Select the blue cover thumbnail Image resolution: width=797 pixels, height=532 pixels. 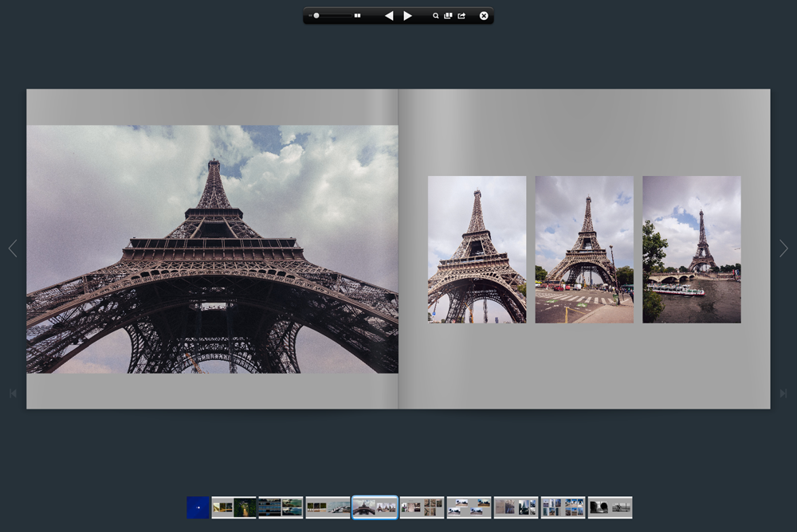(198, 507)
